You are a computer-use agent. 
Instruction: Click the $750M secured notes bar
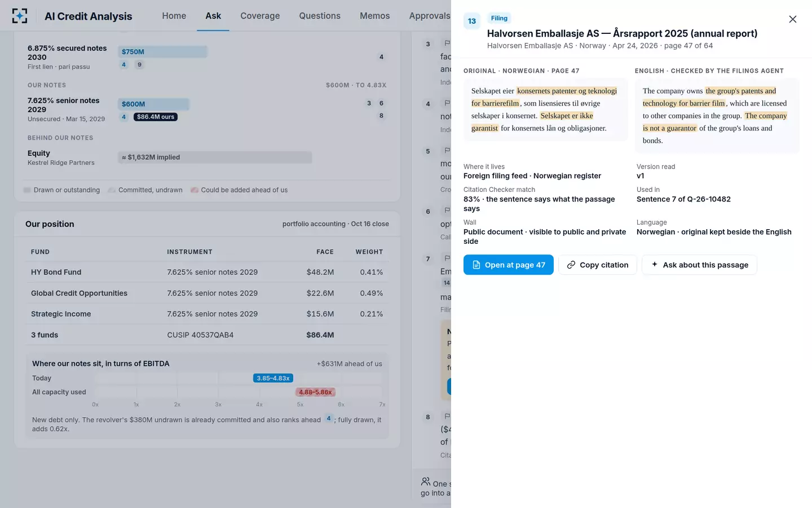(x=163, y=52)
